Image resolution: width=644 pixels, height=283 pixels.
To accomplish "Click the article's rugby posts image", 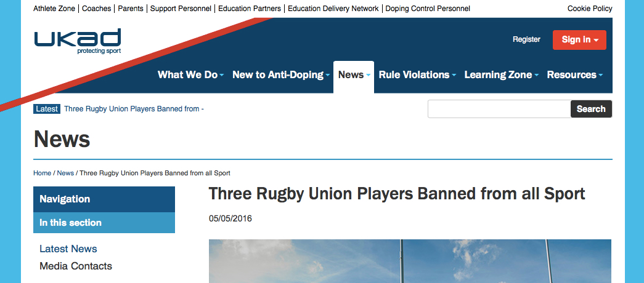I will click(x=410, y=261).
